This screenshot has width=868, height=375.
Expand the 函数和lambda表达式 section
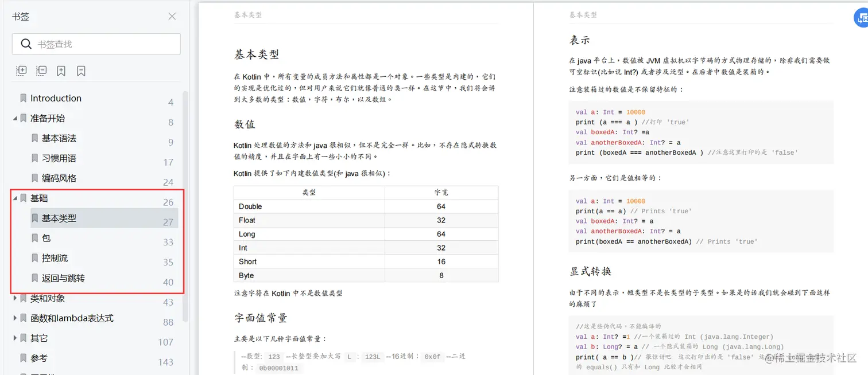16,318
